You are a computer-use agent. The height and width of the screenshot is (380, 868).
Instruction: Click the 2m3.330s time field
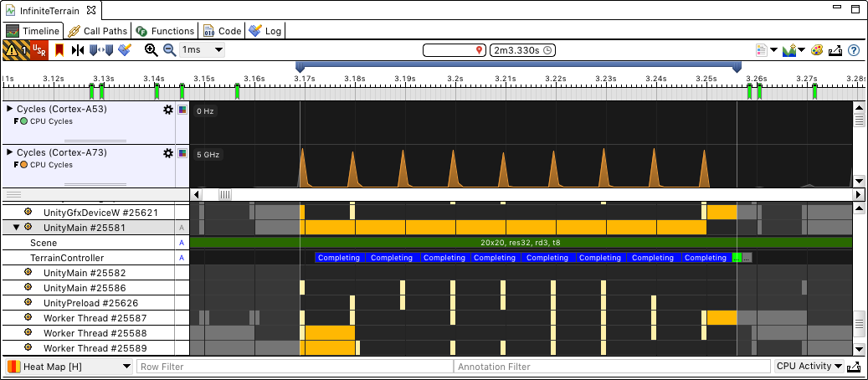tap(522, 50)
